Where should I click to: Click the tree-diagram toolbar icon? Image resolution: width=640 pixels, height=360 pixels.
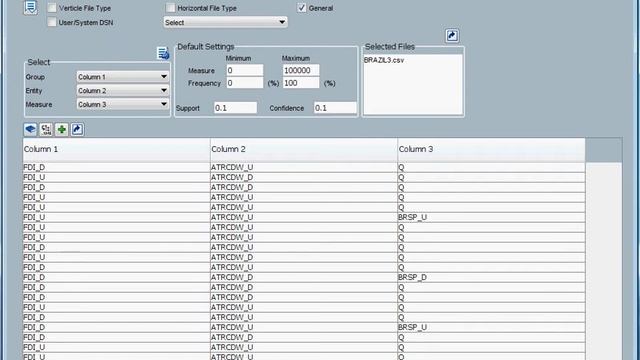(x=46, y=129)
